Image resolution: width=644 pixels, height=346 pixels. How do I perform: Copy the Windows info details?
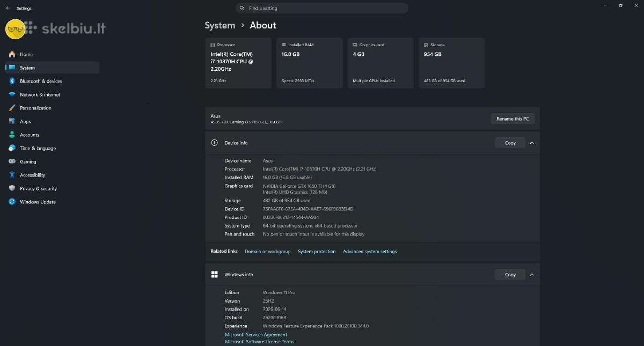click(x=510, y=274)
